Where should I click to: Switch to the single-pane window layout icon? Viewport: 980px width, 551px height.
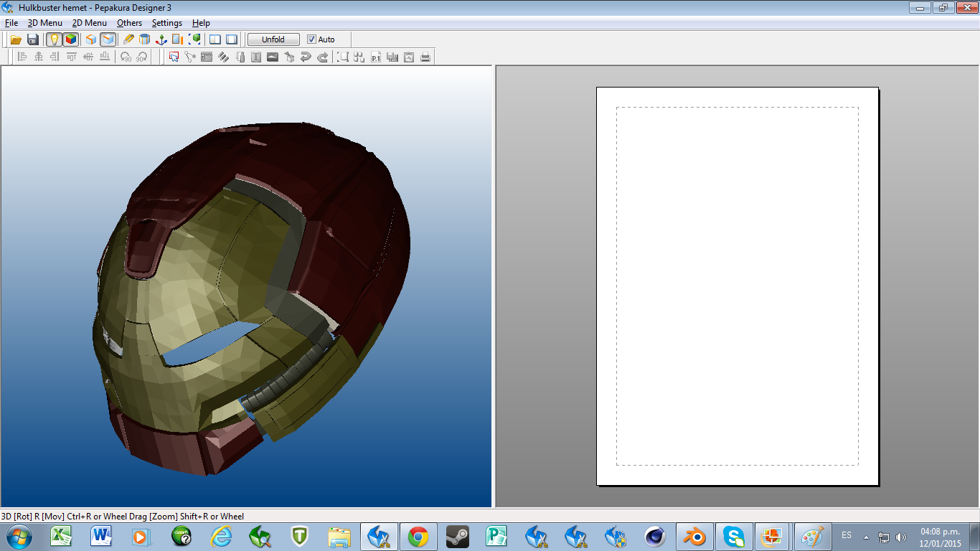click(x=232, y=39)
